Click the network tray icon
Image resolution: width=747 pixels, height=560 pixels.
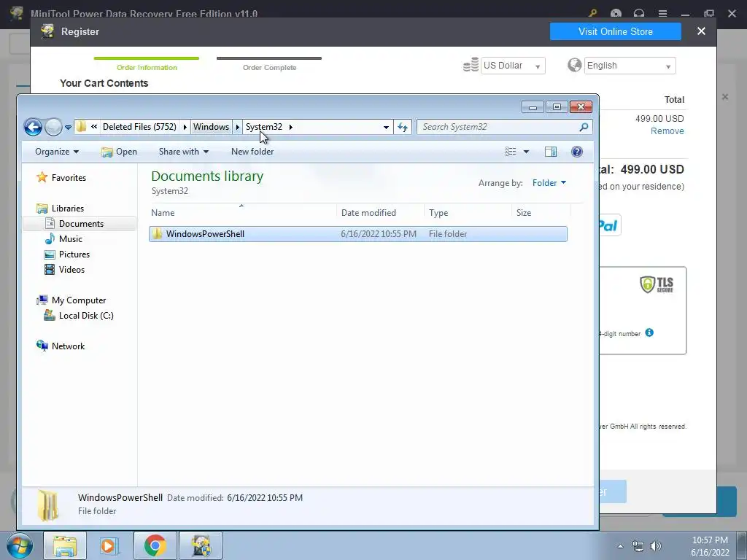coord(638,546)
